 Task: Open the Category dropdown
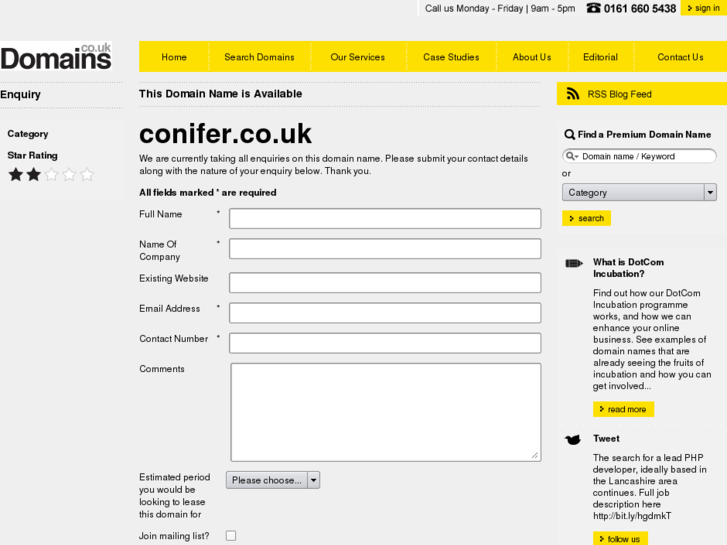point(639,192)
